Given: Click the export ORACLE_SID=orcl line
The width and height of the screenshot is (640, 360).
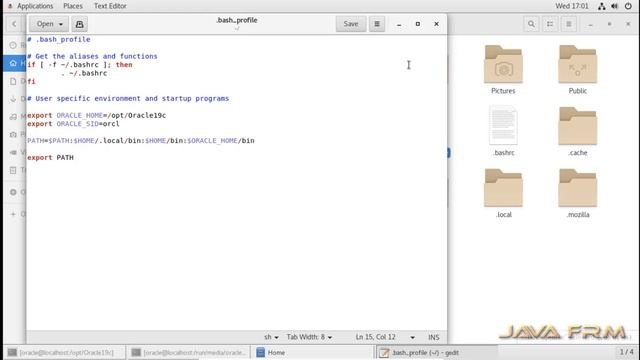Looking at the screenshot, I should (73, 124).
